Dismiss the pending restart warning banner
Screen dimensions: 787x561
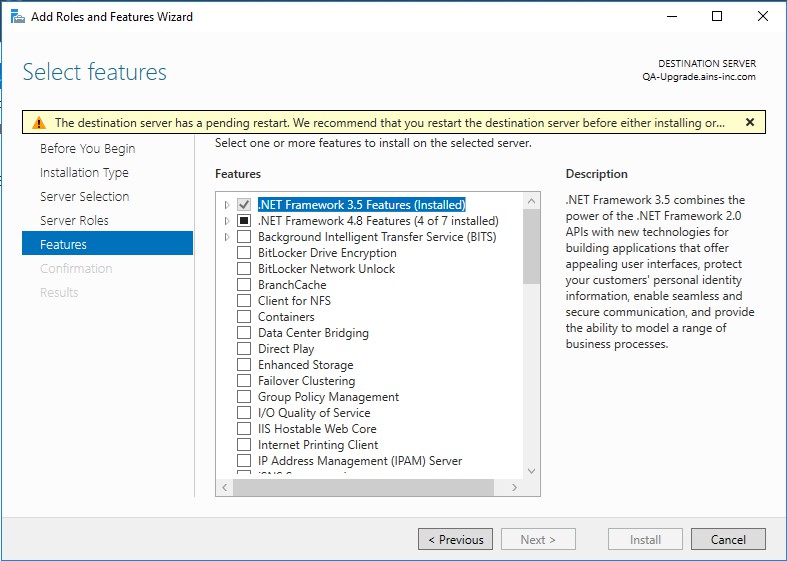[x=750, y=122]
